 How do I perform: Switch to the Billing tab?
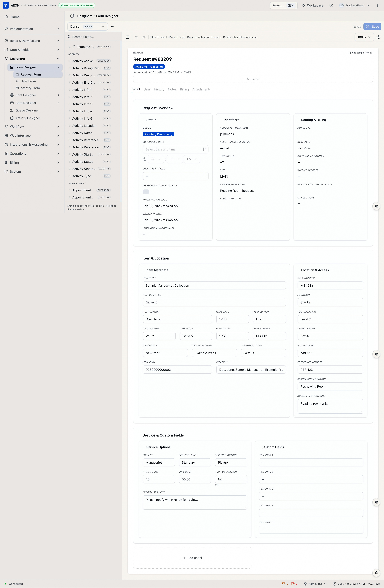tap(184, 89)
